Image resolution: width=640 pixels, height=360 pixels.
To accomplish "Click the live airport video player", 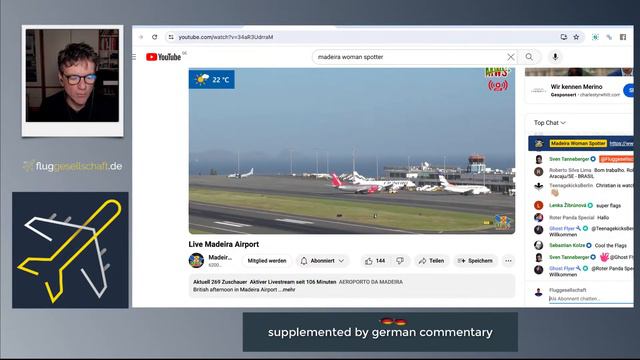I will point(352,151).
